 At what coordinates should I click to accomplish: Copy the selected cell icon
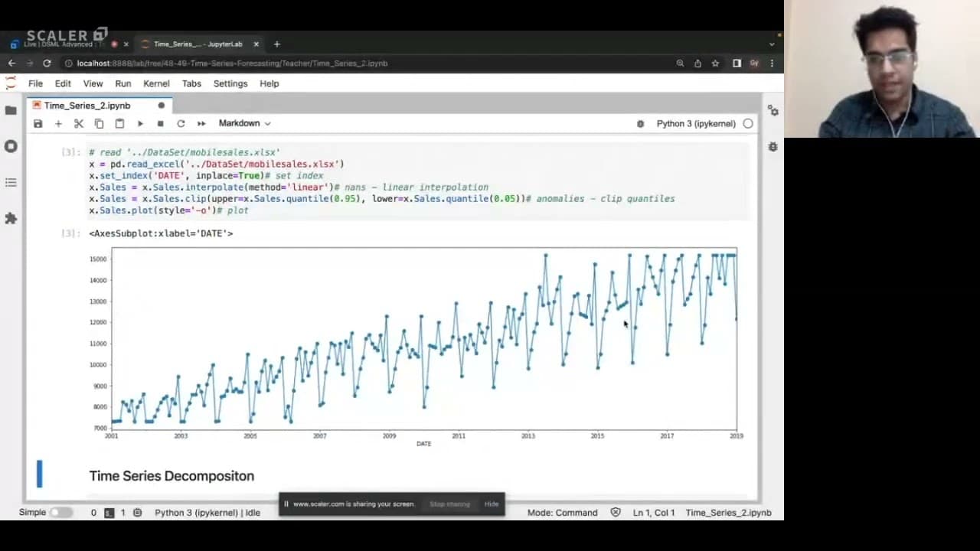[99, 123]
